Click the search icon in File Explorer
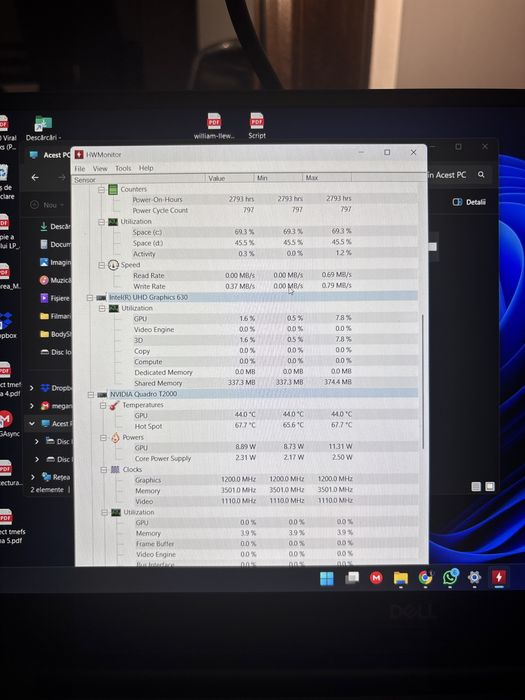525x700 pixels. pyautogui.click(x=481, y=175)
